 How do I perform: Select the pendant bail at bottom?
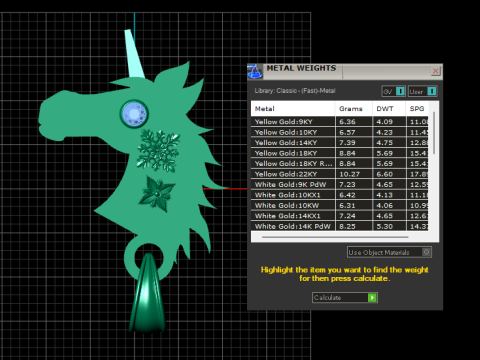[147, 293]
